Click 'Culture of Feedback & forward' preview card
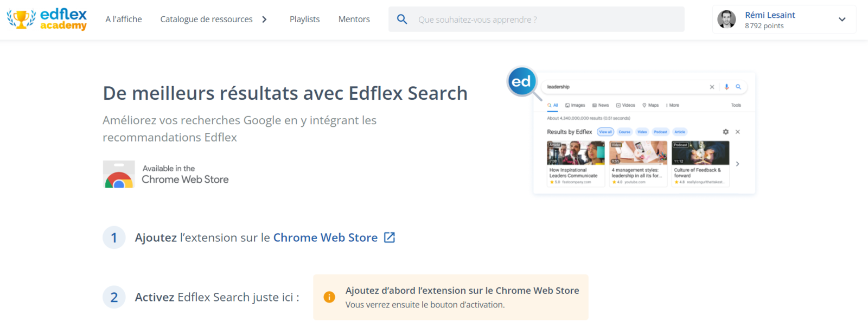This screenshot has width=868, height=334. (700, 164)
